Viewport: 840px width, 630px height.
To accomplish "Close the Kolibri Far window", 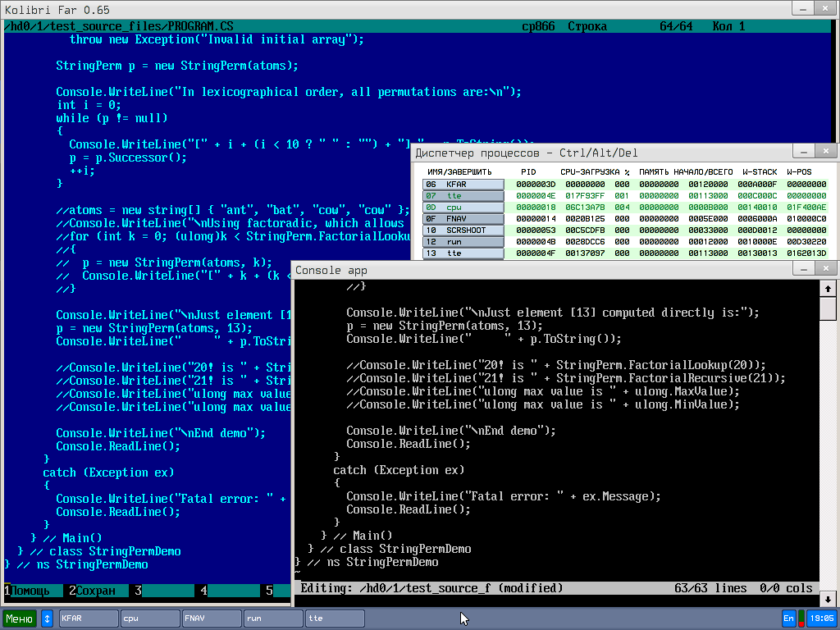I will point(827,7).
